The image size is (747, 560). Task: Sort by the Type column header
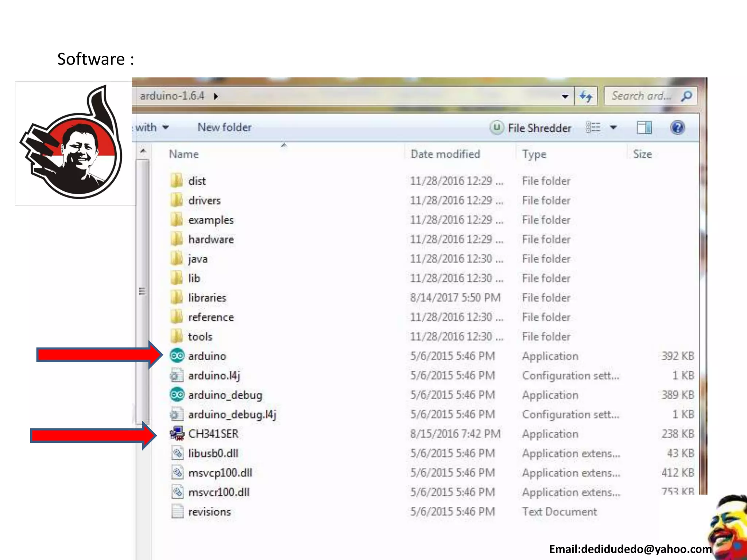tap(534, 154)
